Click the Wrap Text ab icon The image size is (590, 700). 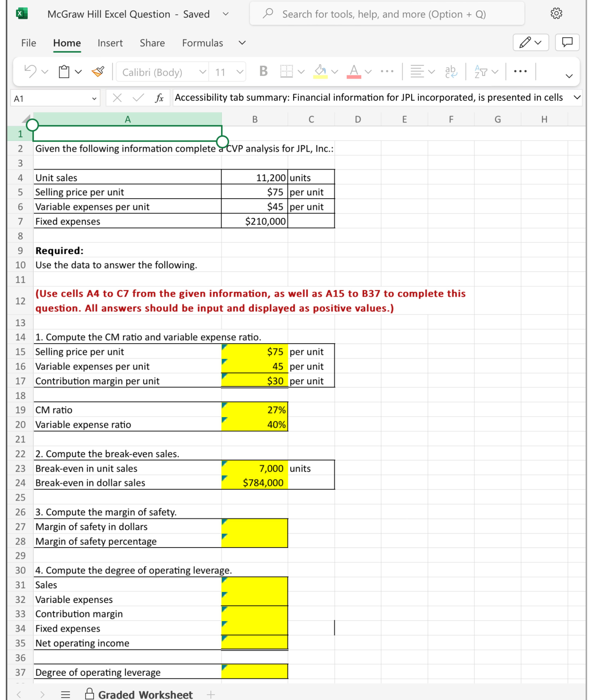pyautogui.click(x=451, y=71)
